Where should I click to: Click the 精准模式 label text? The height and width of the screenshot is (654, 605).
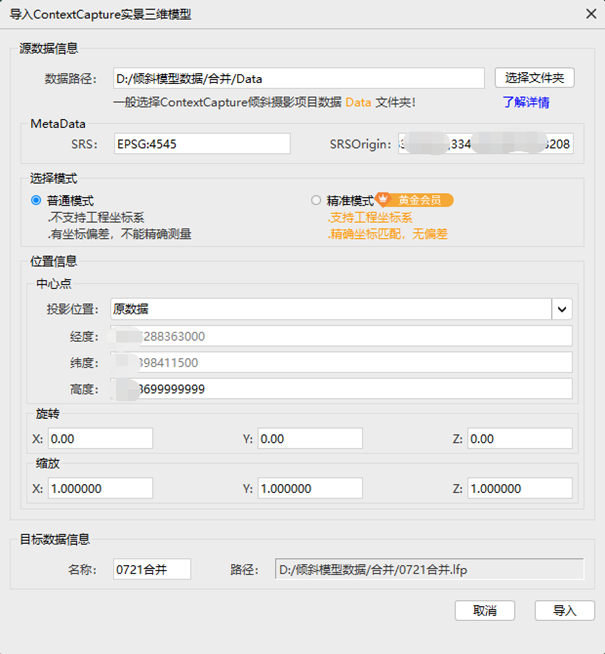(350, 201)
